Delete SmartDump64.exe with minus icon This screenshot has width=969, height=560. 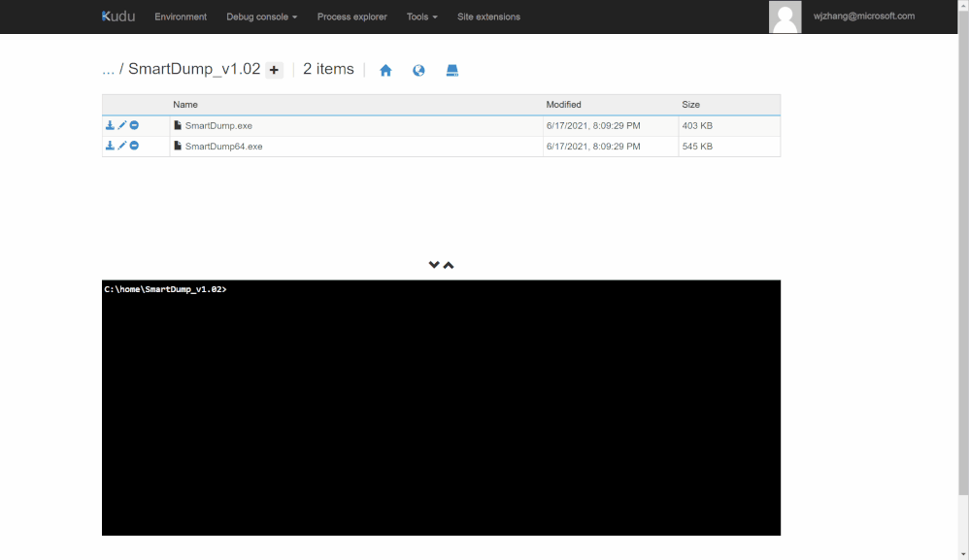point(134,146)
